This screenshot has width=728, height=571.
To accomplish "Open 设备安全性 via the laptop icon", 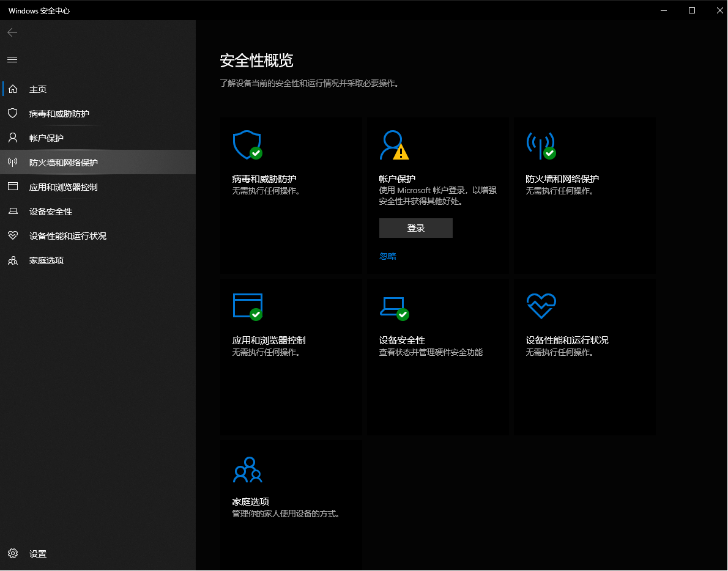I will click(x=394, y=306).
